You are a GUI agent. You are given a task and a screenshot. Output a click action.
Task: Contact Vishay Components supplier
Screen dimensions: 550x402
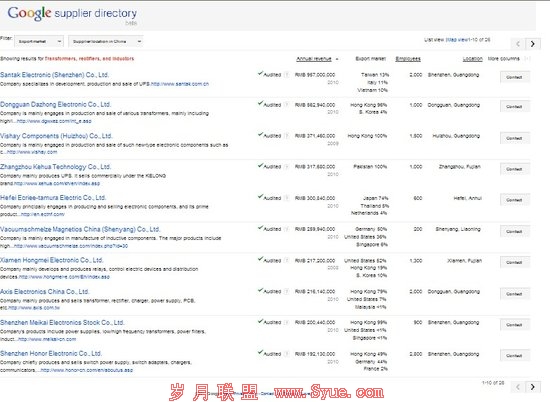click(x=514, y=138)
